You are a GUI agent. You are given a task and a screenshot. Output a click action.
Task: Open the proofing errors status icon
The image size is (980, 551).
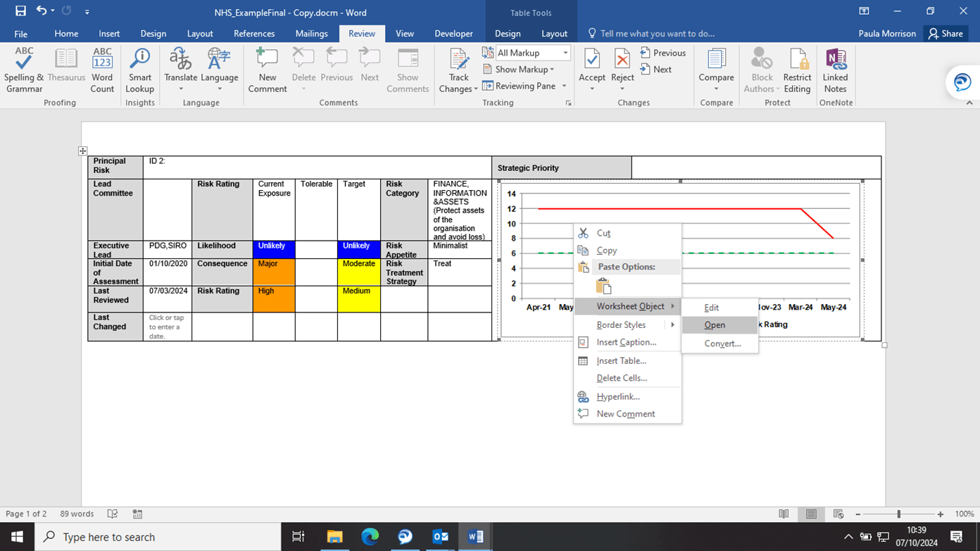tap(112, 514)
